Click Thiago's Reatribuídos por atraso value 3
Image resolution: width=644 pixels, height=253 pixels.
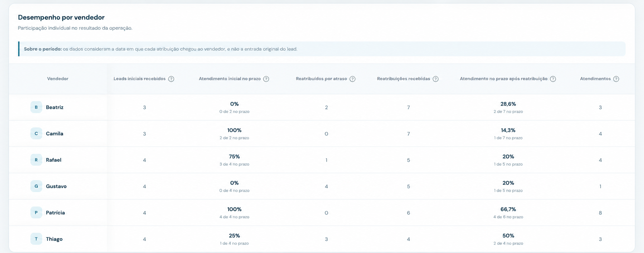[x=326, y=239]
